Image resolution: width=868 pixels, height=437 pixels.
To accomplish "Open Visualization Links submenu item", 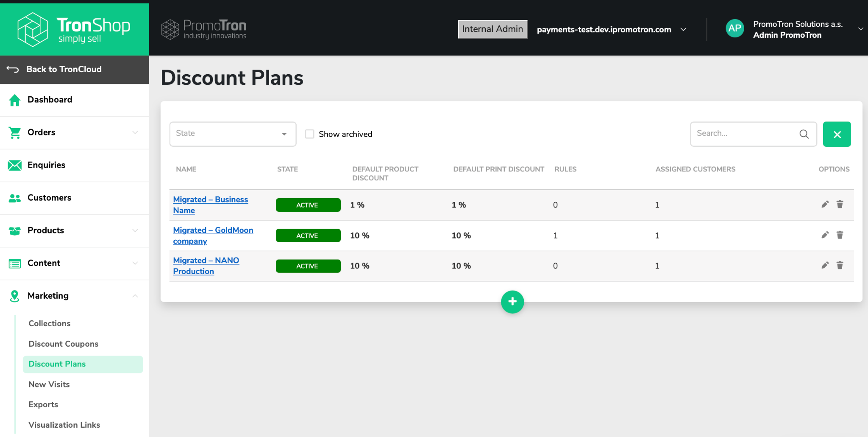I will click(x=64, y=425).
